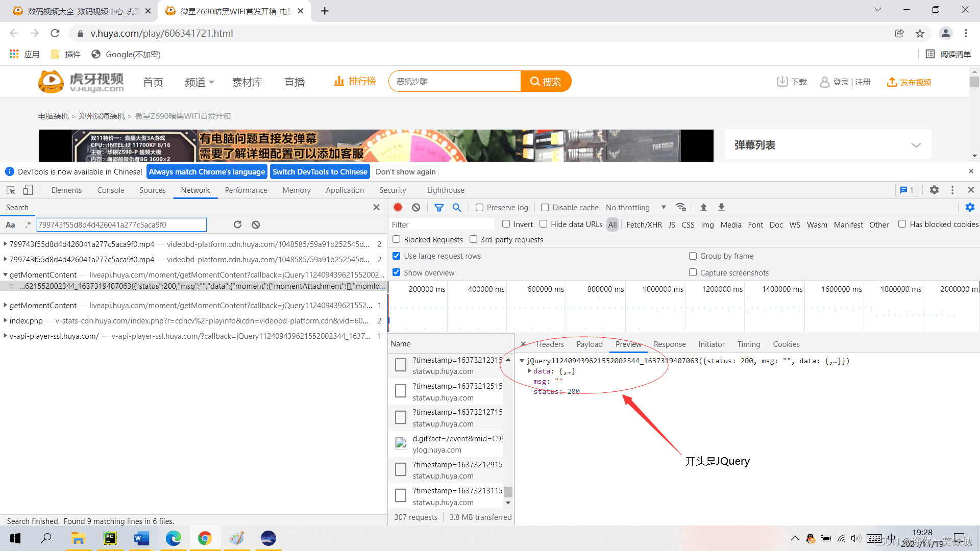Check the Disable cache option

pos(545,207)
